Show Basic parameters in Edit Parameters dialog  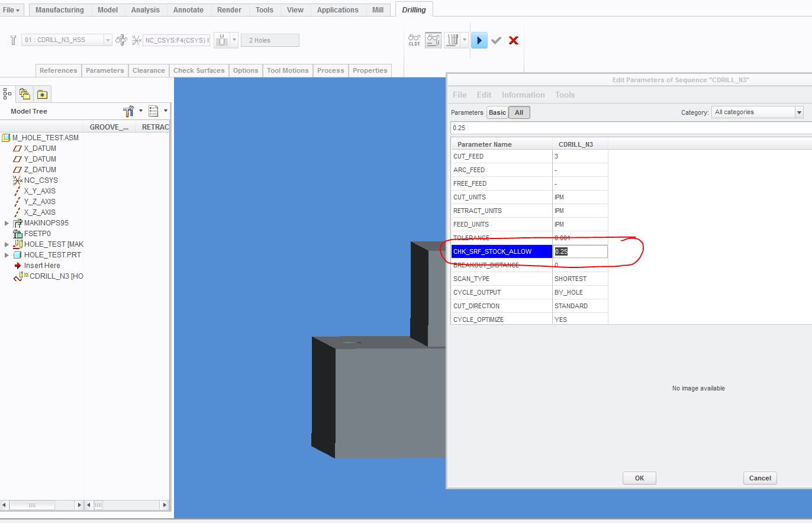click(x=497, y=112)
